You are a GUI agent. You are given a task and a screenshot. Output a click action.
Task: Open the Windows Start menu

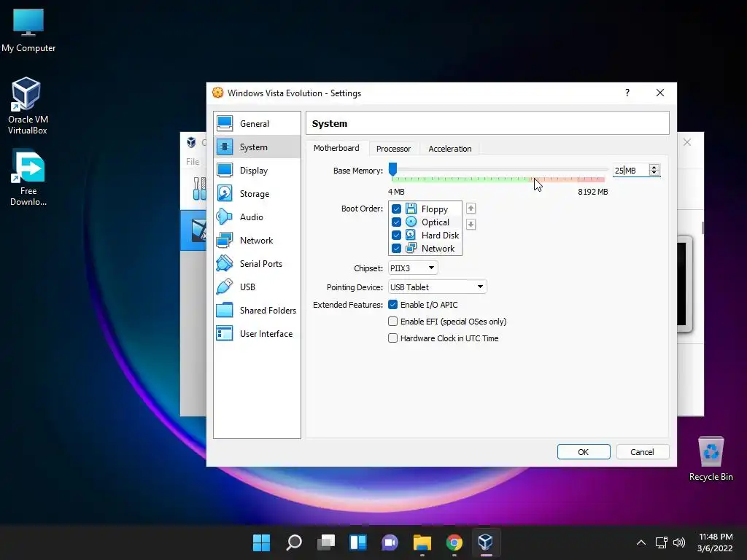262,542
